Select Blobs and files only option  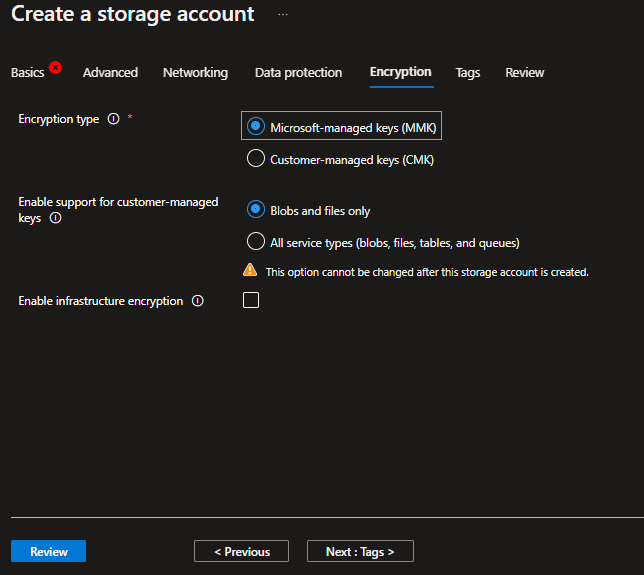256,210
